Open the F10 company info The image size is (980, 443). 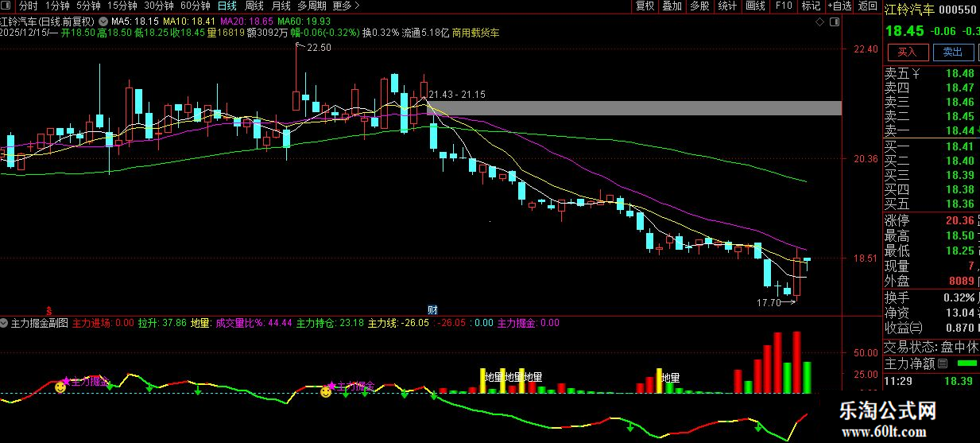point(784,6)
